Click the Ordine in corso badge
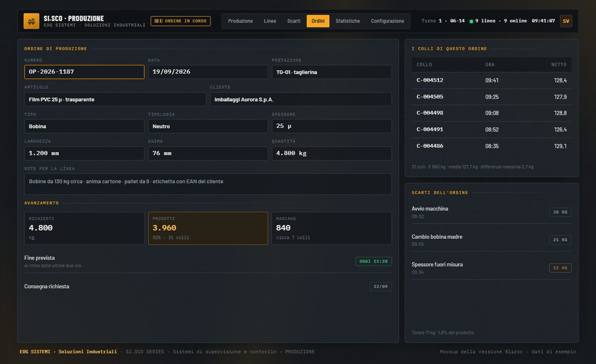Screen dimensions: 596x364 [x=181, y=21]
